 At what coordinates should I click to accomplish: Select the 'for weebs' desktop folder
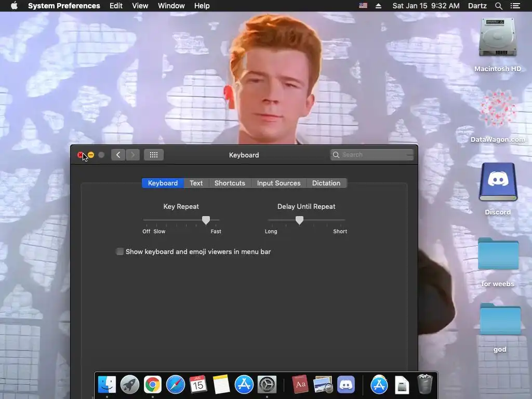[498, 254]
